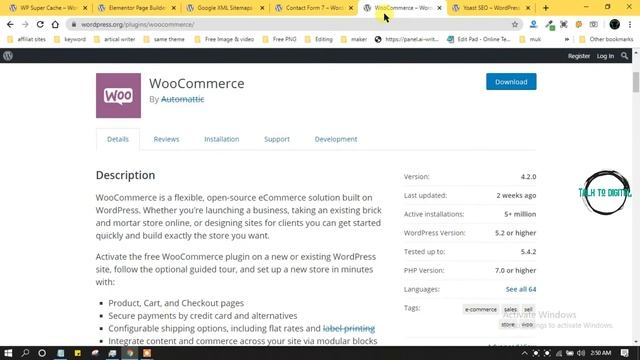Open Windows taskbar search

25,353
